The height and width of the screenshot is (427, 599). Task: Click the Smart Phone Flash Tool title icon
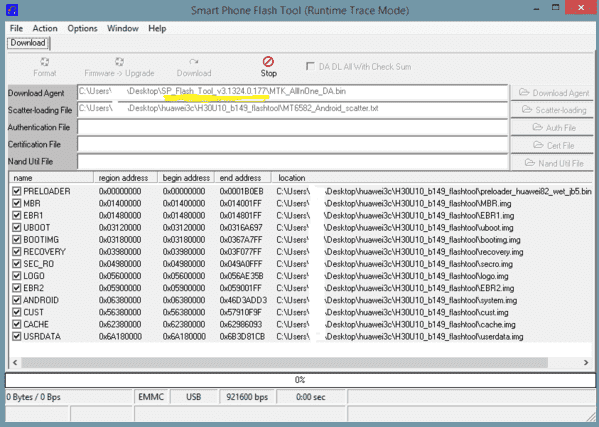pos(12,10)
